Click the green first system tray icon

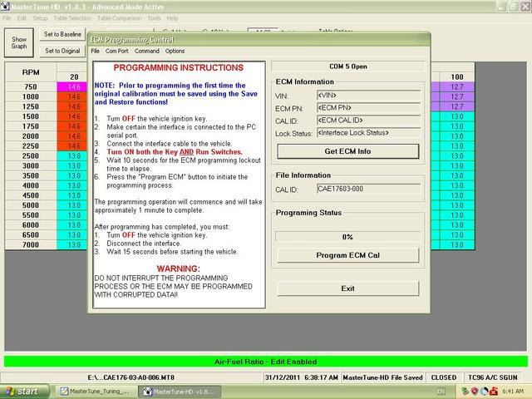tap(465, 392)
